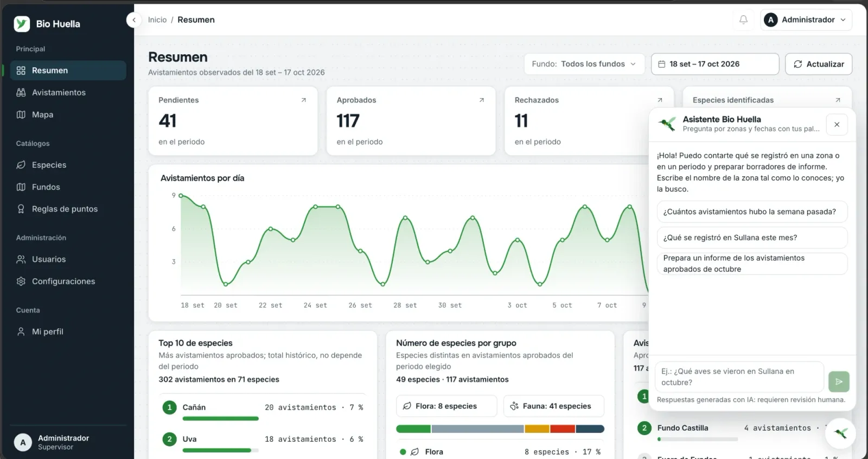The height and width of the screenshot is (459, 868).
Task: Click green segment of species group bar
Action: coord(413,429)
